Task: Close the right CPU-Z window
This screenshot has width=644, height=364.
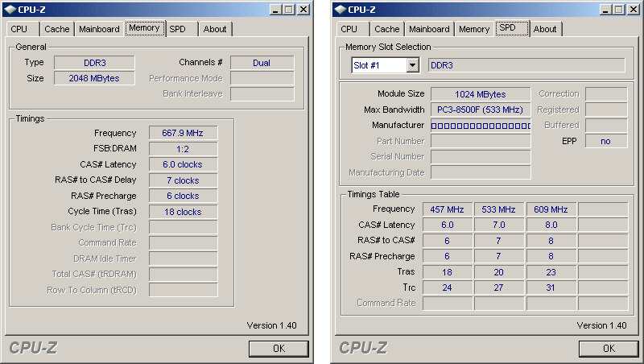Action: [x=634, y=10]
